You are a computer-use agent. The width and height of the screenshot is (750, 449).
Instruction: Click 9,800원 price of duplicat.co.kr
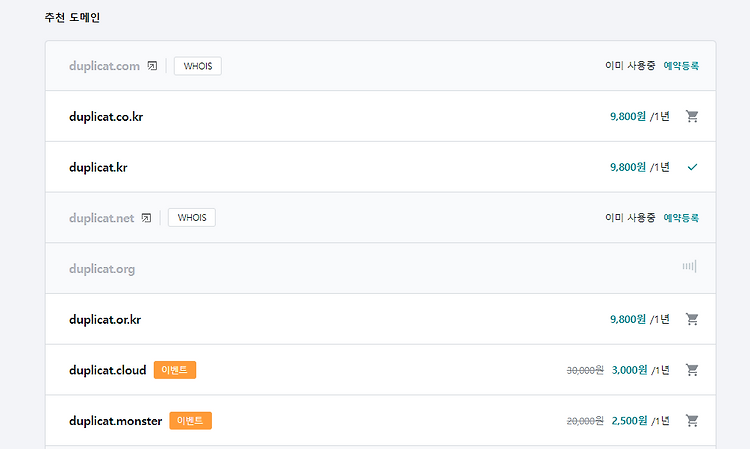[x=628, y=116]
